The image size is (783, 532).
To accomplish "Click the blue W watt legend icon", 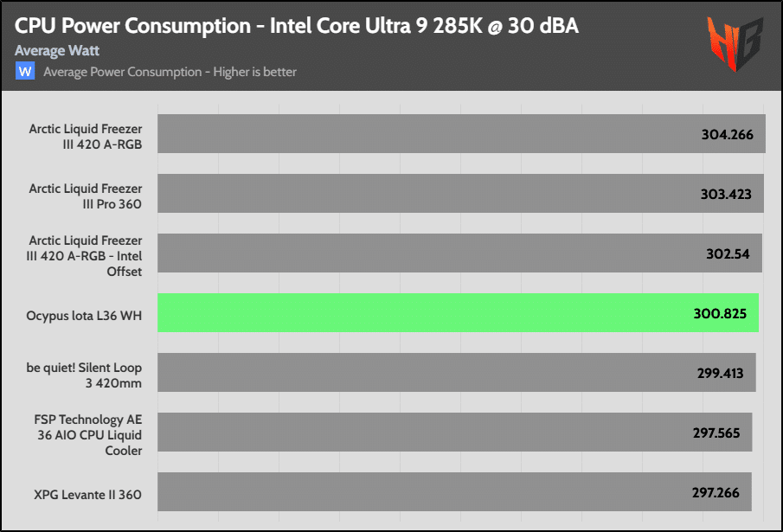I will tap(25, 71).
